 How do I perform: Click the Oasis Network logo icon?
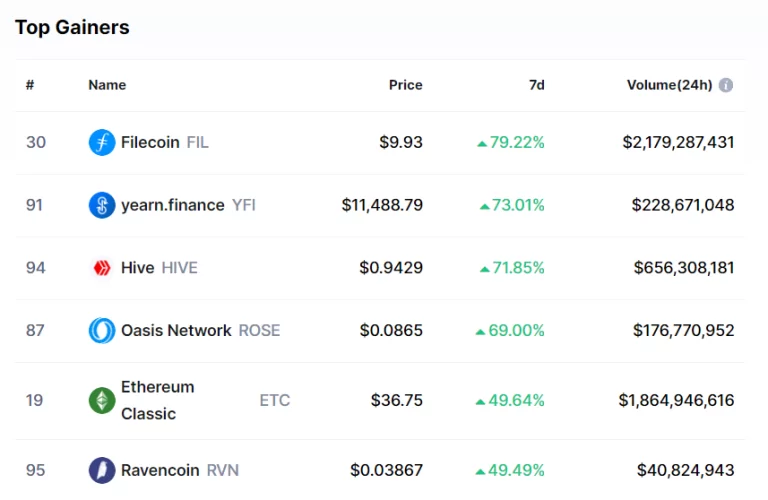pos(102,330)
